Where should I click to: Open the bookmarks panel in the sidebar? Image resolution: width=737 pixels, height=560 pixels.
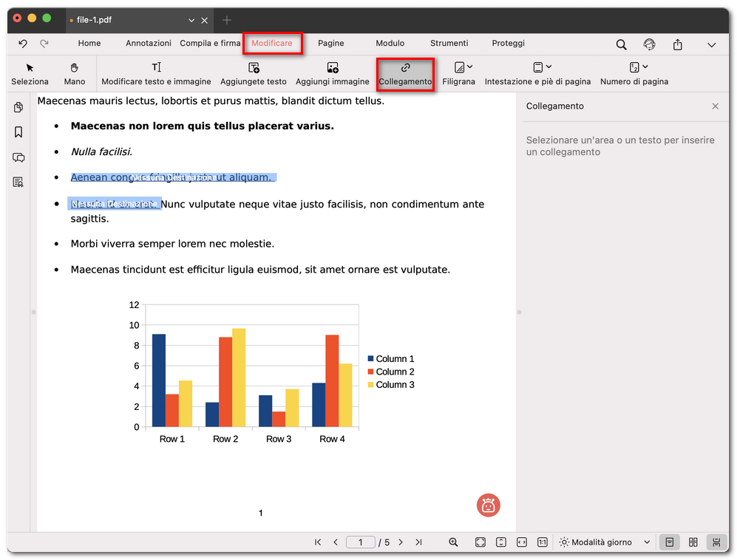(18, 133)
